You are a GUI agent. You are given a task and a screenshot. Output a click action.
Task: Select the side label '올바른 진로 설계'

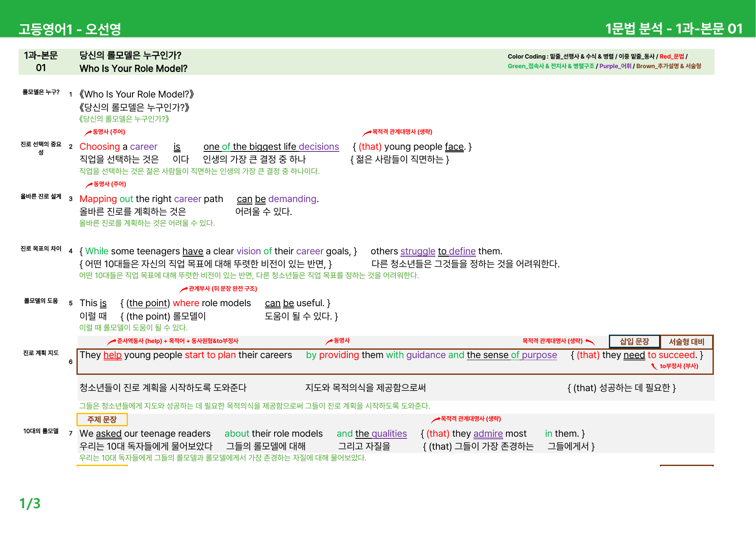(x=41, y=196)
